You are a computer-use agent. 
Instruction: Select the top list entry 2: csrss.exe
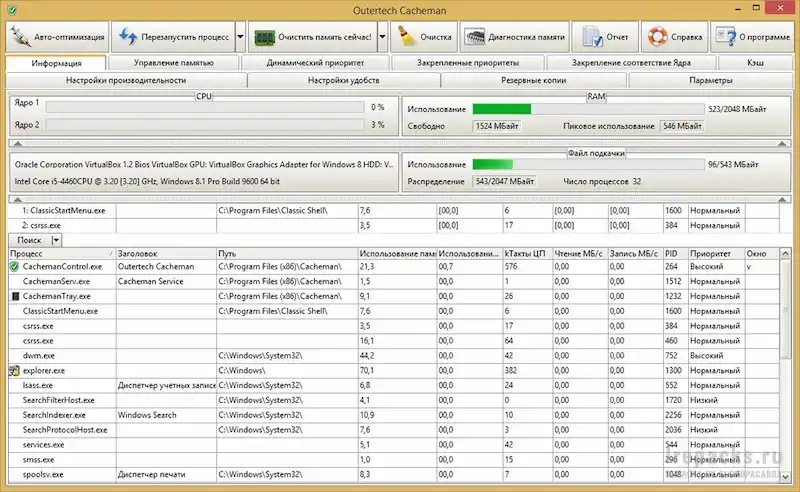pos(394,225)
